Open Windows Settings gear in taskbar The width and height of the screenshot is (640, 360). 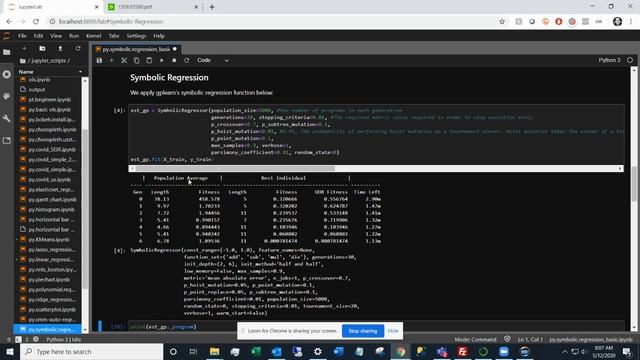[318, 351]
